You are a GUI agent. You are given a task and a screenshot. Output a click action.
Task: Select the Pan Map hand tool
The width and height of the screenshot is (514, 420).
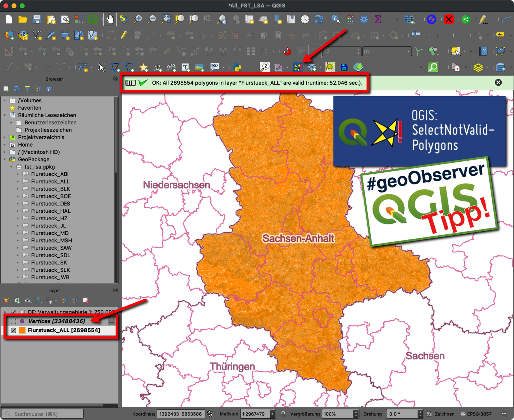110,20
